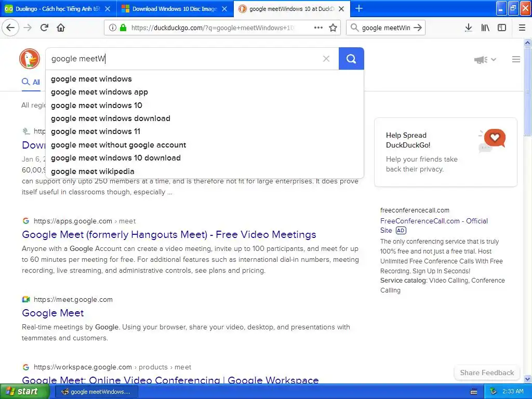Close the Duolingo tab
This screenshot has height=399, width=532.
click(108, 9)
